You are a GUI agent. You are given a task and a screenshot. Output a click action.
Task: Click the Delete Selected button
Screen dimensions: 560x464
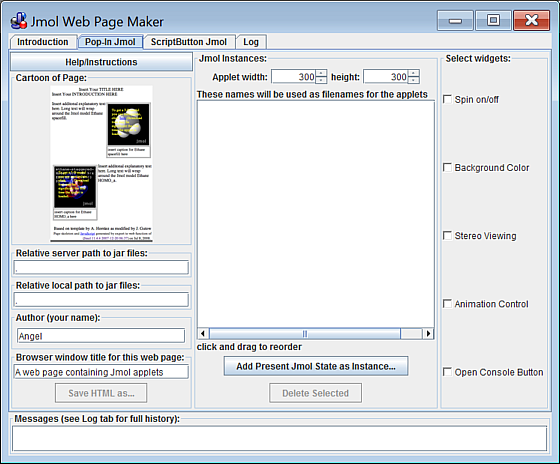click(x=315, y=393)
